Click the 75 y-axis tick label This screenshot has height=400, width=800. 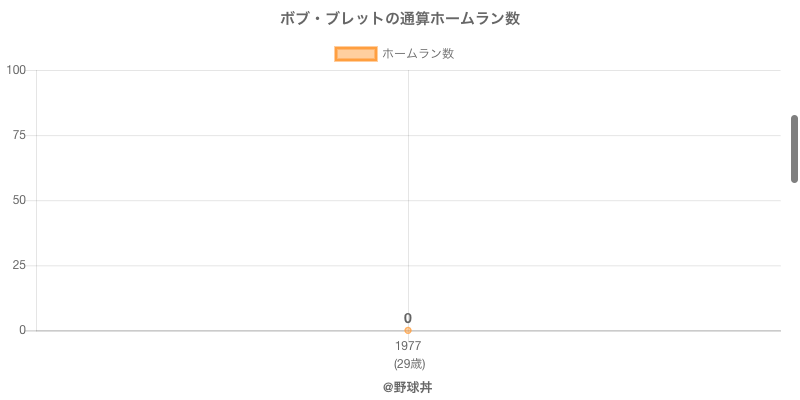19,135
